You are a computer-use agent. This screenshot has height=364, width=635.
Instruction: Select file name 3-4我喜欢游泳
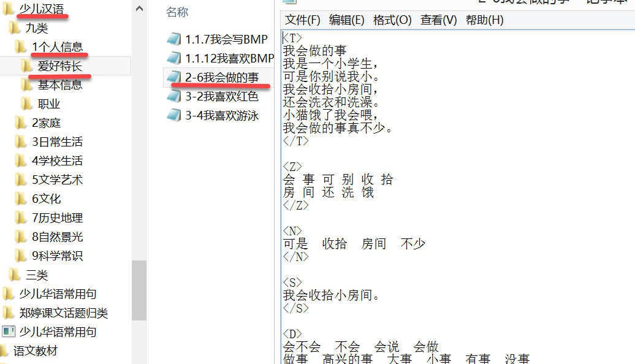pos(222,115)
